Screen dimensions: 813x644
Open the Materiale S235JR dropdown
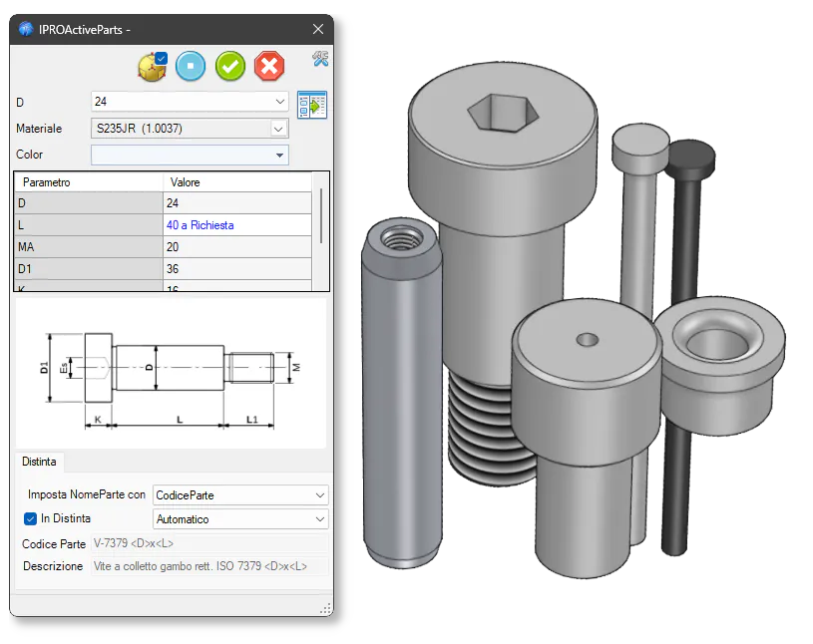point(278,129)
